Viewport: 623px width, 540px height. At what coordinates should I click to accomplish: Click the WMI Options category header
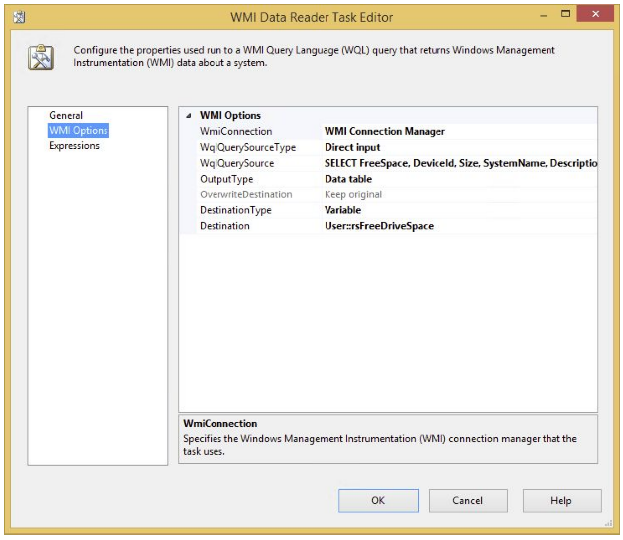(x=230, y=116)
